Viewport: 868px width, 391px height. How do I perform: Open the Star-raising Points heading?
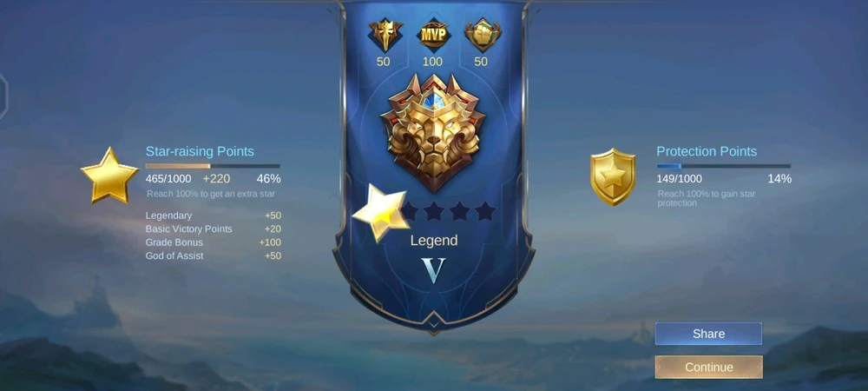200,151
